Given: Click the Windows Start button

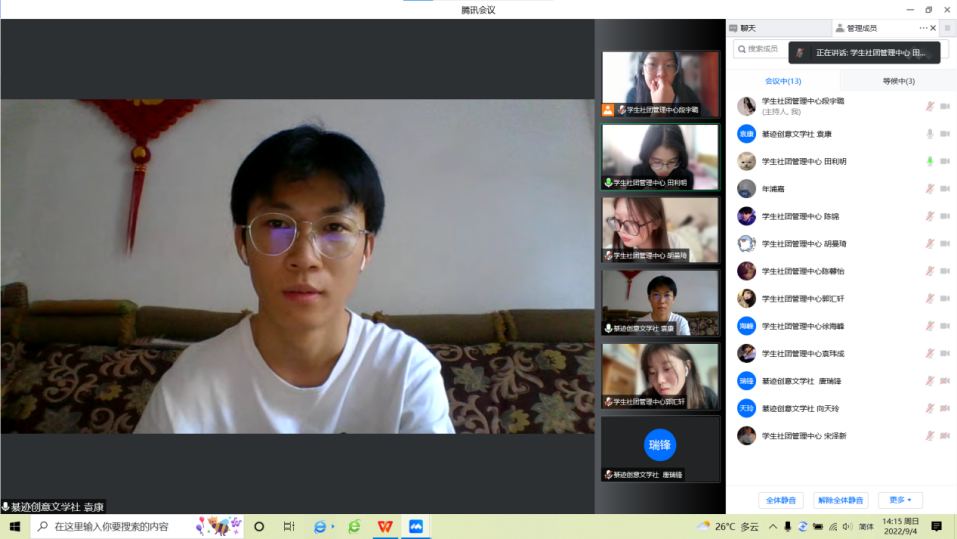Looking at the screenshot, I should [x=15, y=526].
